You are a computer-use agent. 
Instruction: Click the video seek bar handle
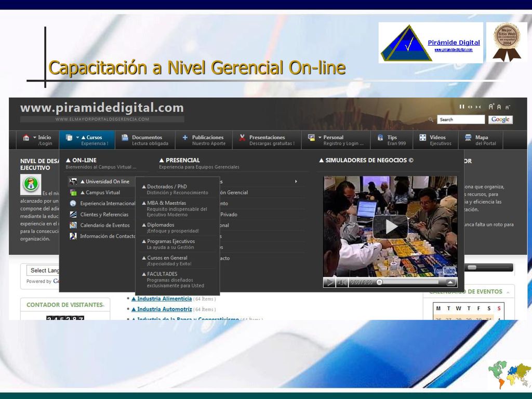coord(380,282)
